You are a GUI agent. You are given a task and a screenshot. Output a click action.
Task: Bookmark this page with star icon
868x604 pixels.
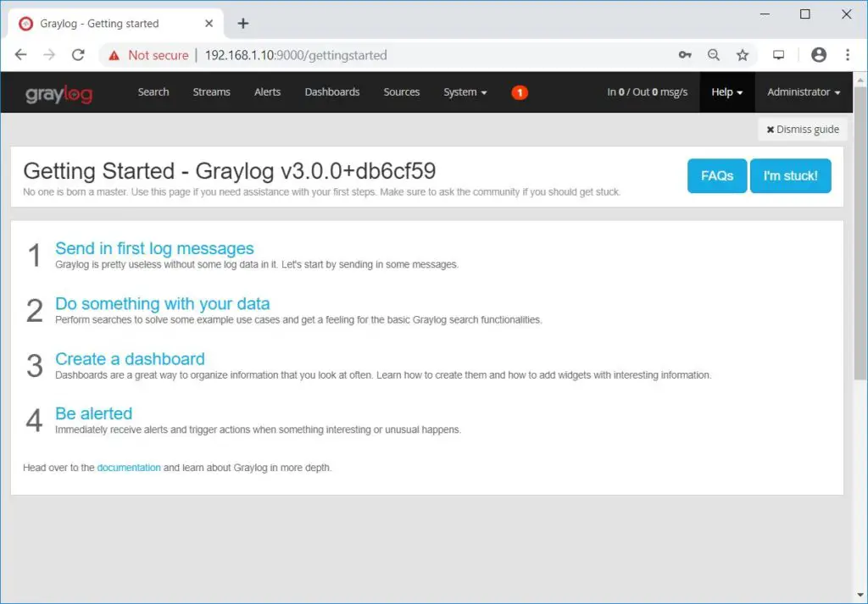743,55
